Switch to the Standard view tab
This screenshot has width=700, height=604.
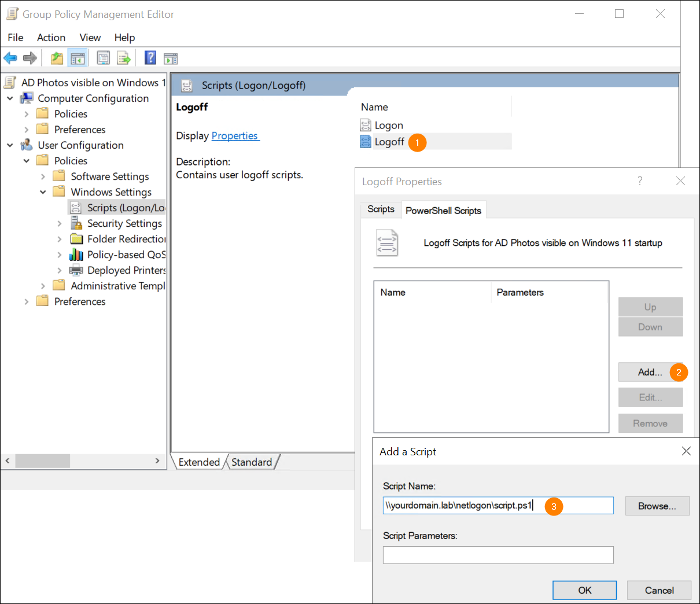[252, 462]
